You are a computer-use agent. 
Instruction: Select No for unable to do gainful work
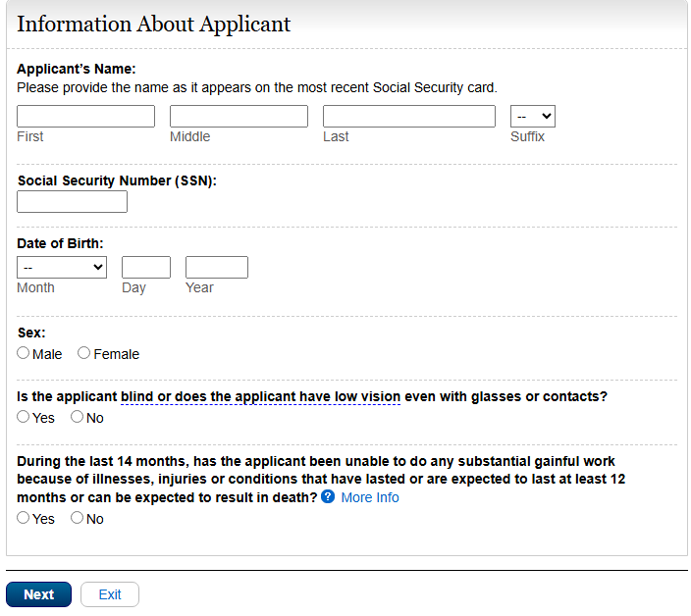[x=78, y=518]
